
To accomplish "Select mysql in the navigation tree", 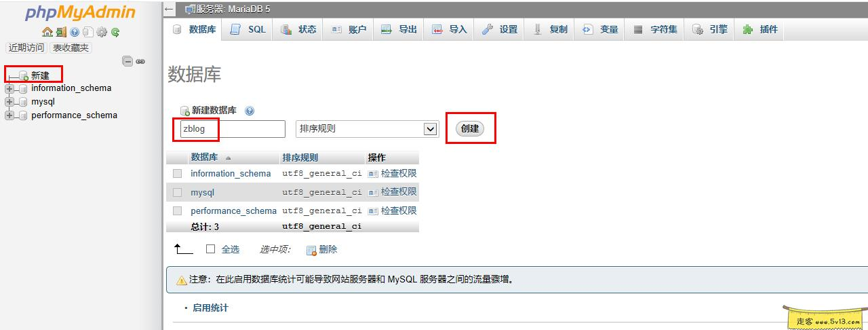I will tap(43, 102).
